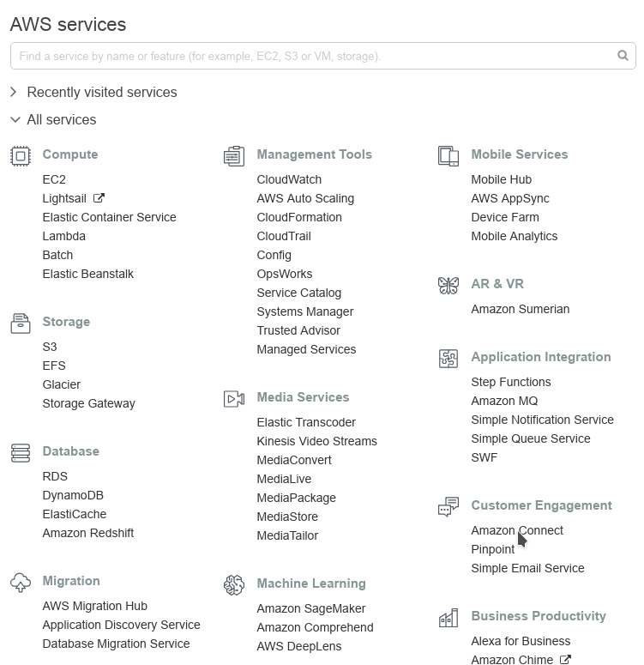This screenshot has height=665, width=644.
Task: Open the EC2 service link
Action: [54, 179]
